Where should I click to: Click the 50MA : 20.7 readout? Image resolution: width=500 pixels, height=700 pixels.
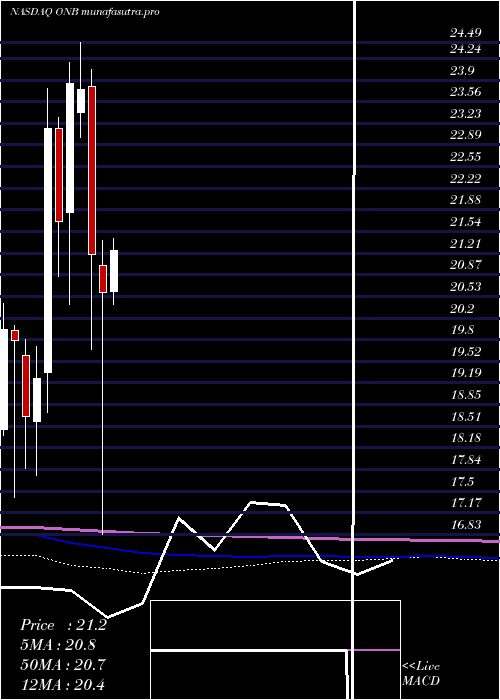(63, 665)
